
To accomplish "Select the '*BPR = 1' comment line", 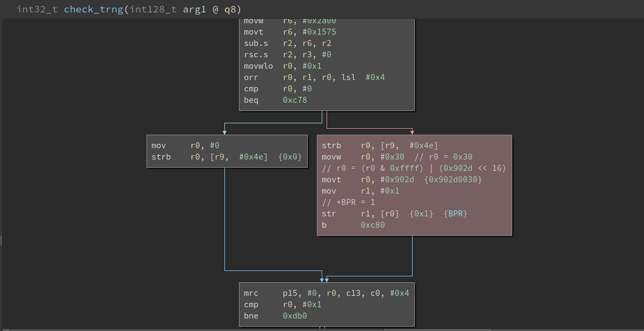I will pyautogui.click(x=349, y=202).
